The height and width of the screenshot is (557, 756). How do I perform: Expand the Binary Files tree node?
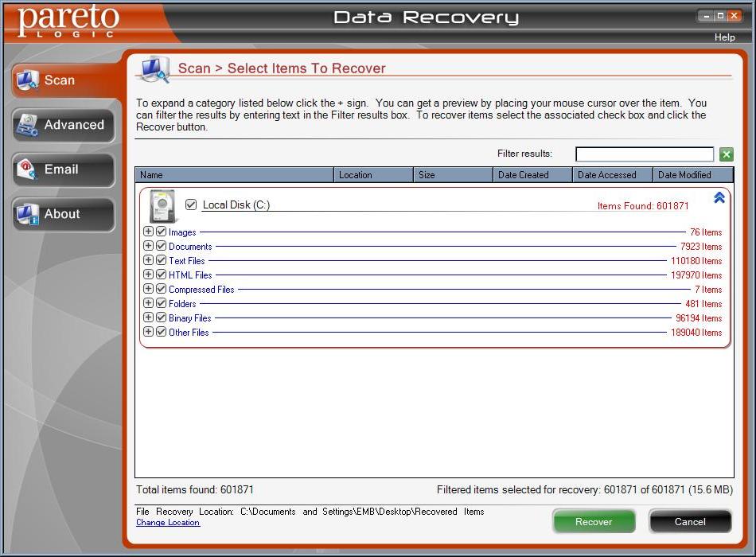click(148, 317)
